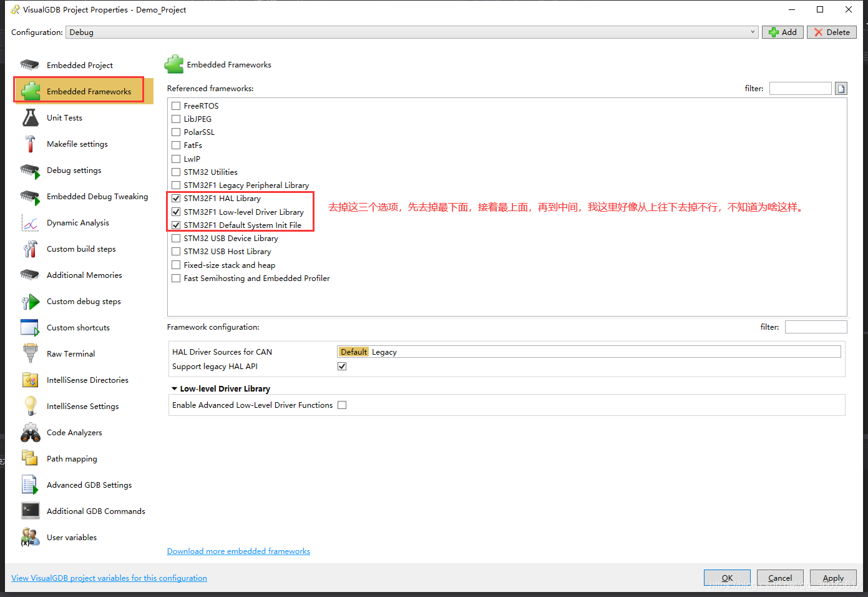Tick the PolarSSL framework checkbox

176,132
